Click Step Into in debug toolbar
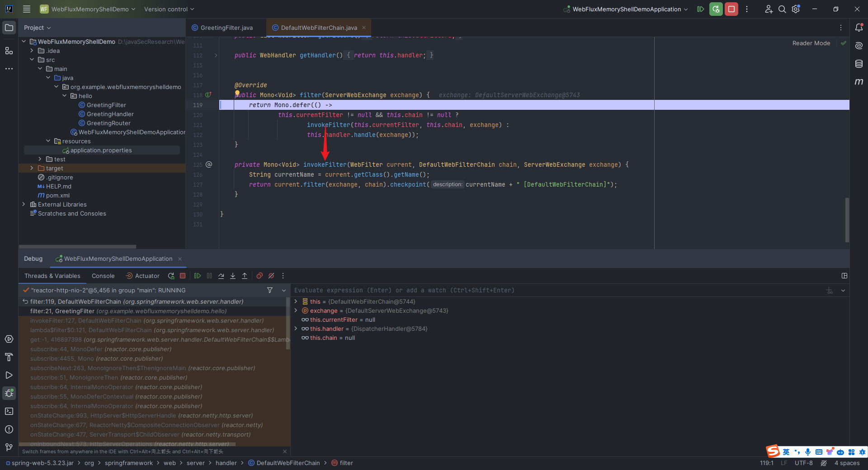Viewport: 868px width, 470px height. coord(233,276)
